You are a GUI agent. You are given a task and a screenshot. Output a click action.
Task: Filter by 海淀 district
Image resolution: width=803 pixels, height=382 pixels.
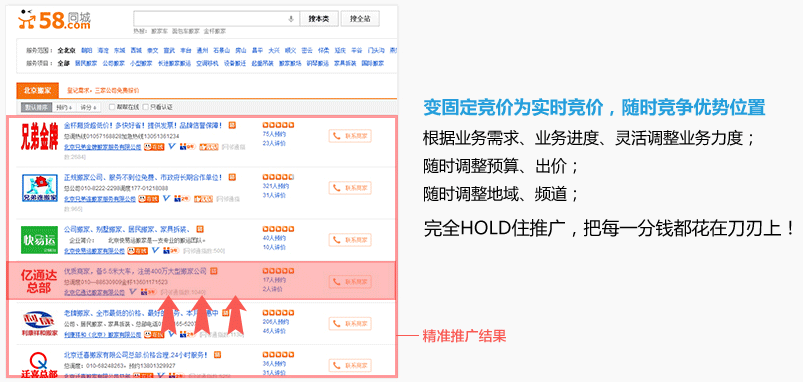(x=103, y=50)
